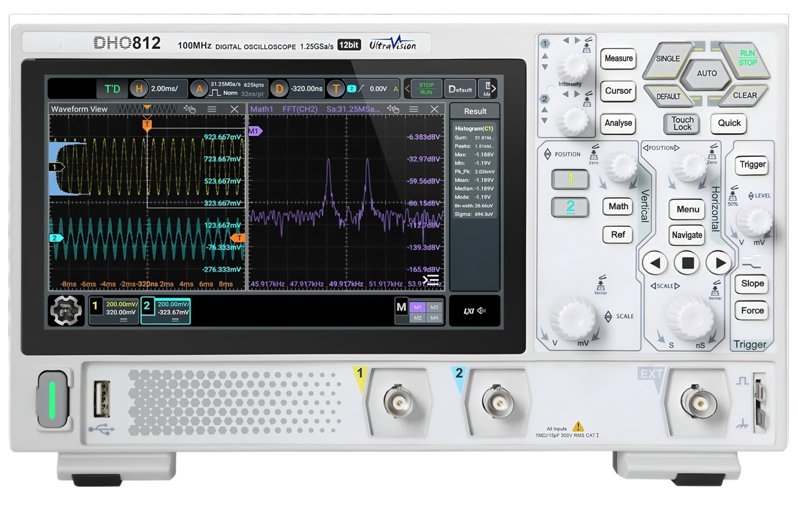Select the channel 1 ground marker on waveform
Screen dimensions: 798x532
pyautogui.click(x=56, y=167)
